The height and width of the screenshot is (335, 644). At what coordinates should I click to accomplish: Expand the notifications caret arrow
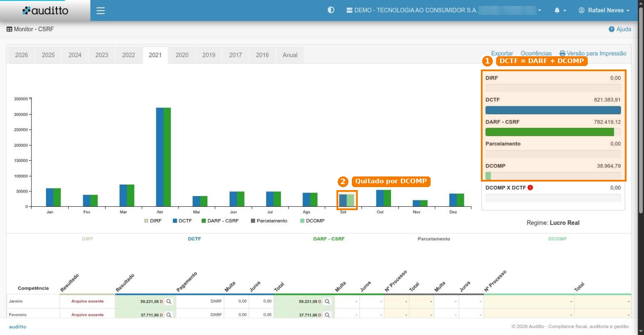point(565,11)
